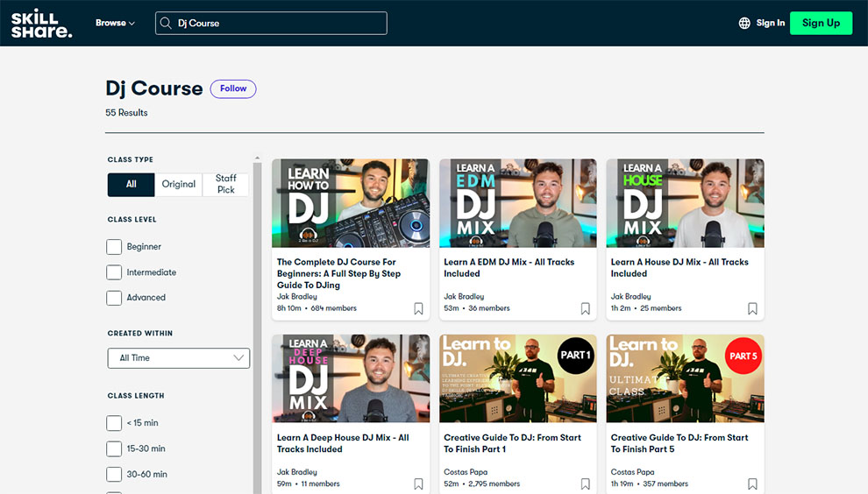Click Jak Bradley under EDM DJ Mix

464,297
